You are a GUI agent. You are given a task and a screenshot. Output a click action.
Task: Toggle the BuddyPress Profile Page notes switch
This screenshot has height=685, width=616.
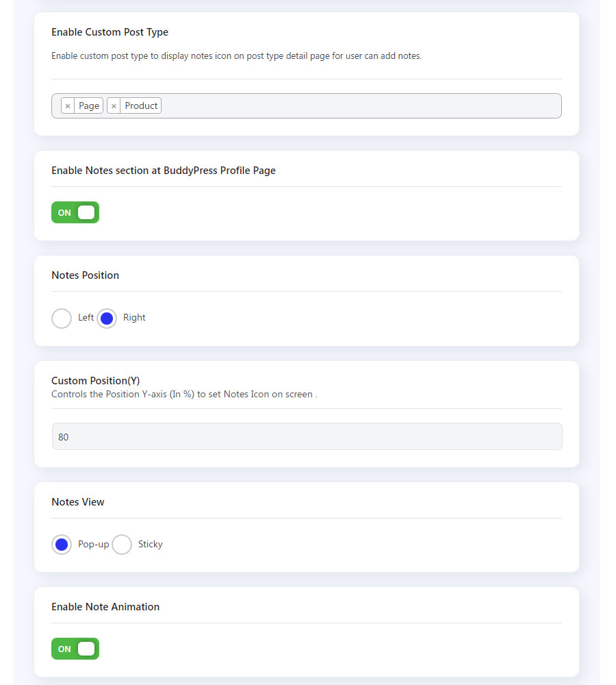click(75, 212)
